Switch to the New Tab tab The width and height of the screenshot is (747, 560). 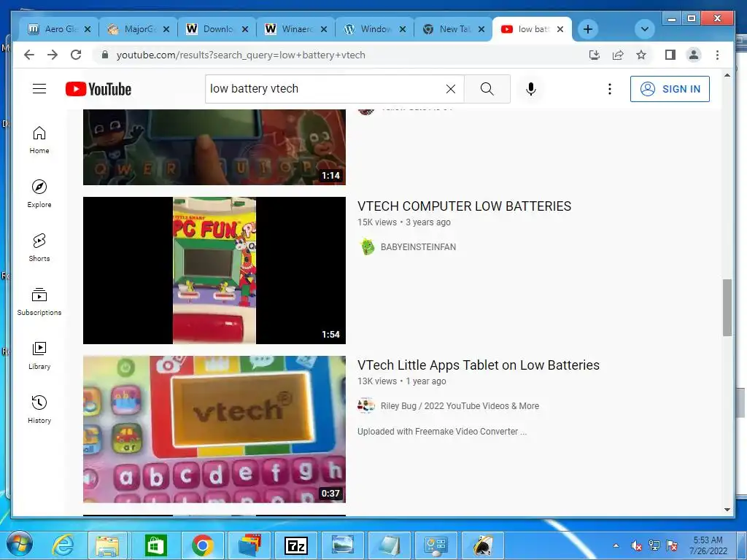point(454,29)
